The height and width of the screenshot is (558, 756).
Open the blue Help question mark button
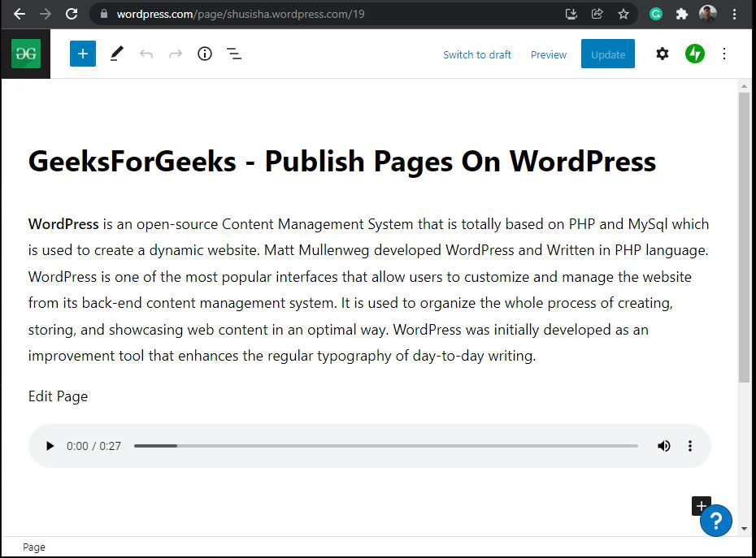click(716, 521)
